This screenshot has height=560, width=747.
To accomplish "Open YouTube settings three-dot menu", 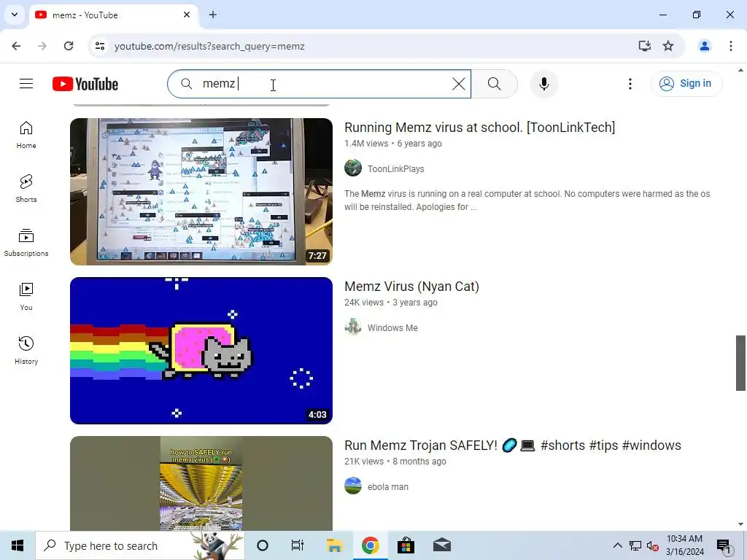I will pos(630,84).
